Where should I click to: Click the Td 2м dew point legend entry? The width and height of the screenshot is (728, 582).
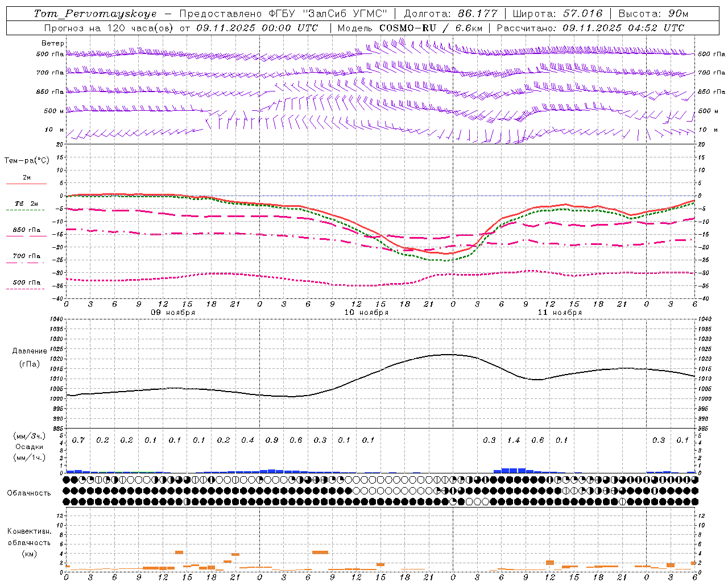coord(26,203)
